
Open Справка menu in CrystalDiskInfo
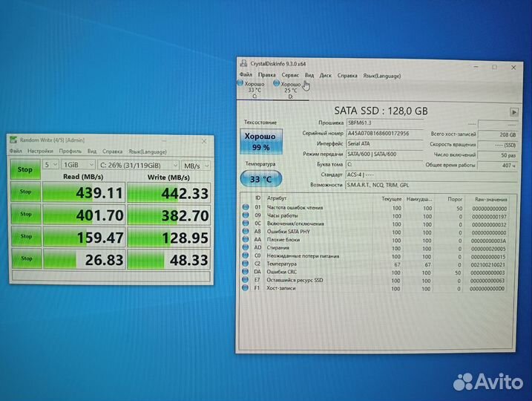coord(347,76)
